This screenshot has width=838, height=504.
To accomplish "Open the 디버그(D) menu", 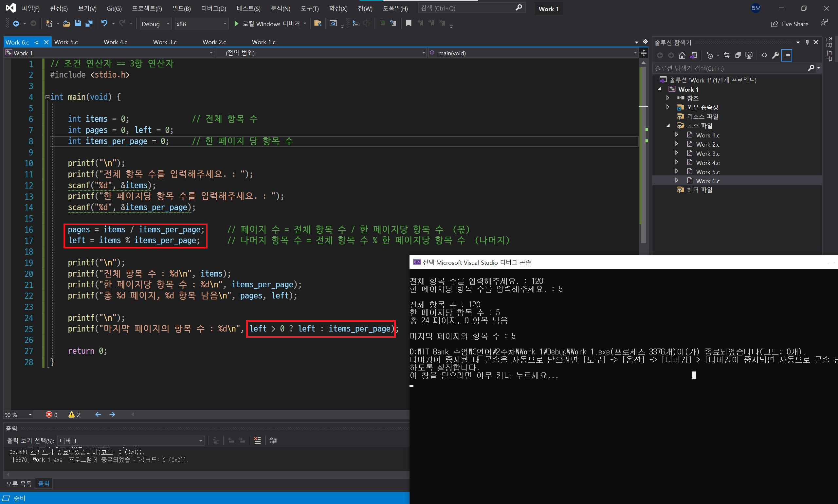I will click(213, 9).
